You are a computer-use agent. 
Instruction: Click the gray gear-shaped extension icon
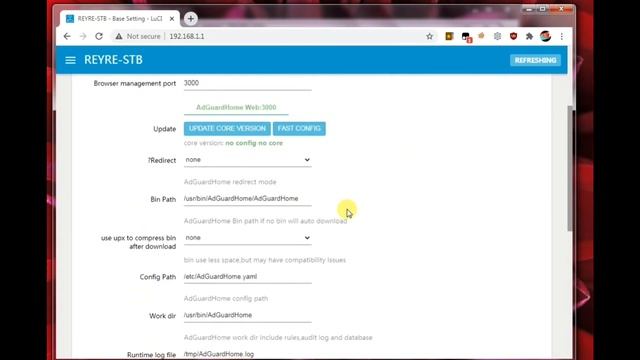click(x=497, y=36)
